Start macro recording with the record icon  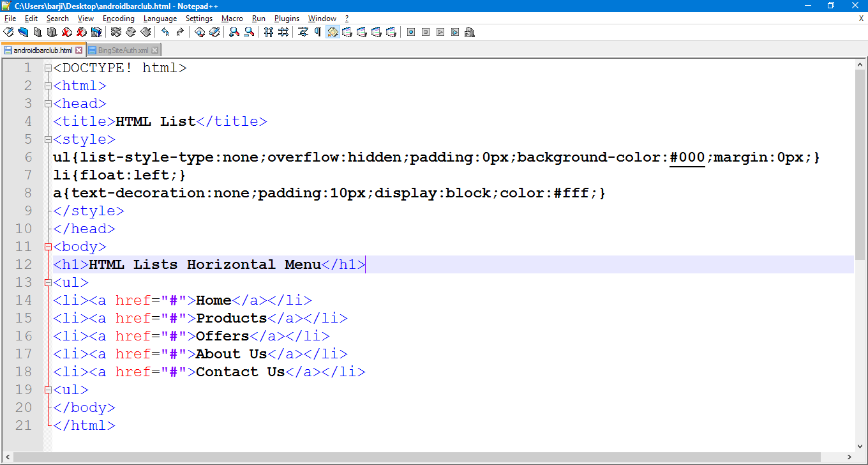[x=411, y=32]
